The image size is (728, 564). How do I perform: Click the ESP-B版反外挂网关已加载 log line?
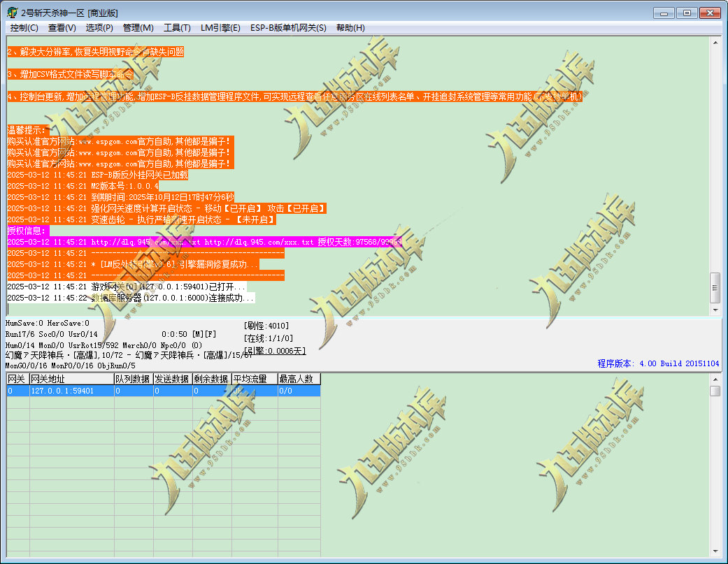[x=97, y=175]
